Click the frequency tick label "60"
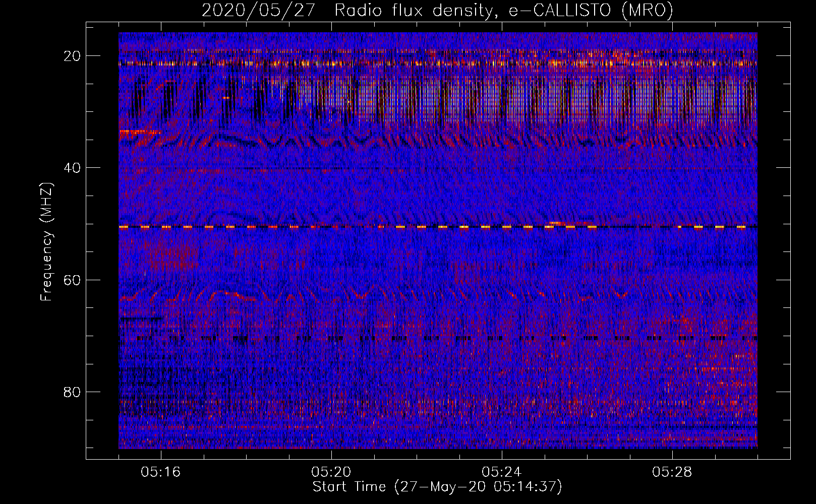The height and width of the screenshot is (504, 816). pyautogui.click(x=72, y=280)
